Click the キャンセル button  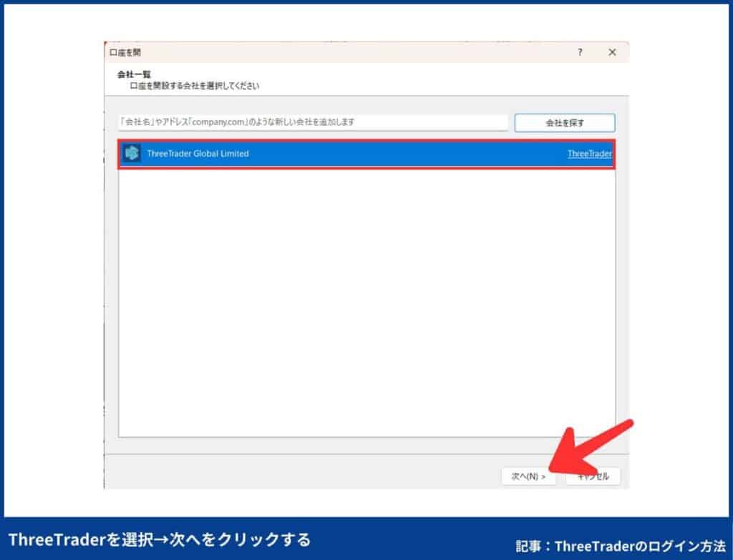point(593,476)
